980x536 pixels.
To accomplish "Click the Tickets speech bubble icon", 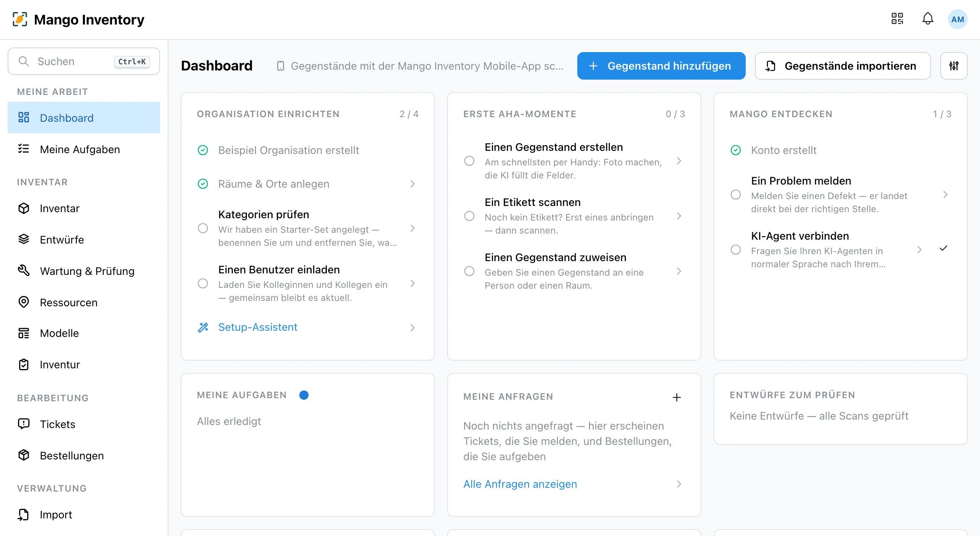I will (24, 424).
